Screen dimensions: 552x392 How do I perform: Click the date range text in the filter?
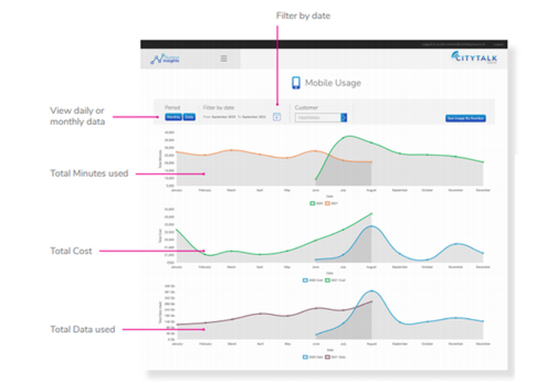[234, 117]
